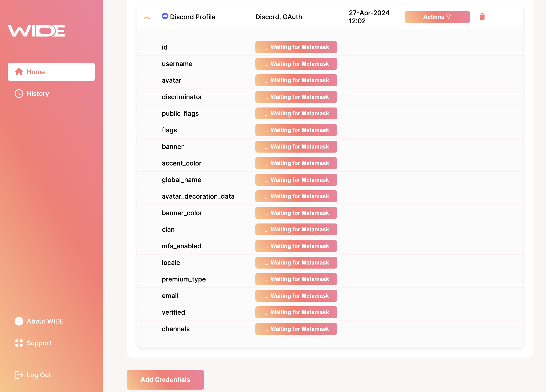Select the 'banner' field label

(x=173, y=147)
